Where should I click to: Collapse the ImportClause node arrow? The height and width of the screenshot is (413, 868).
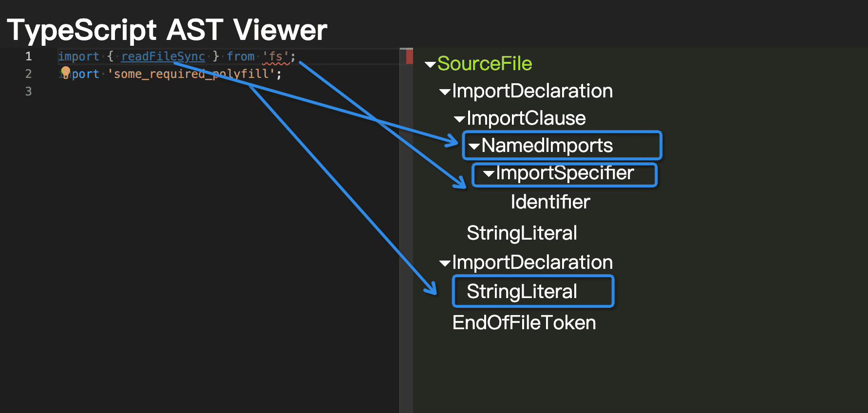pos(459,119)
